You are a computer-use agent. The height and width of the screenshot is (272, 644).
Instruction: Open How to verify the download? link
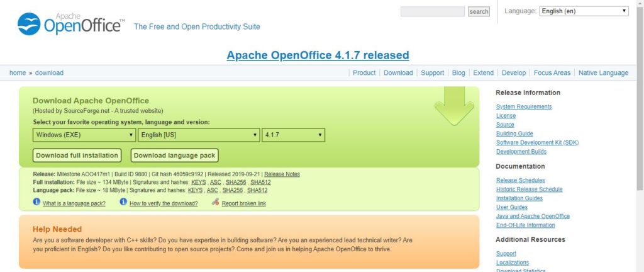(x=164, y=203)
